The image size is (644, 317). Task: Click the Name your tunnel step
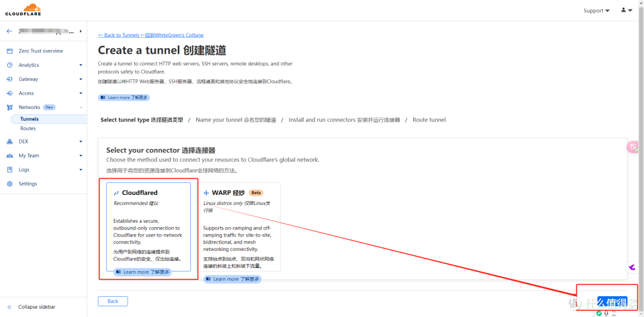coord(236,120)
